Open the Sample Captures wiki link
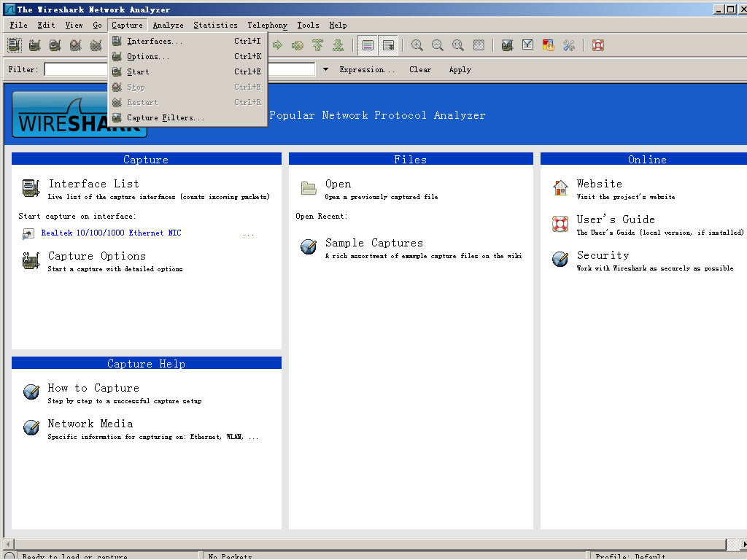Screen dimensions: 747x560 374,243
